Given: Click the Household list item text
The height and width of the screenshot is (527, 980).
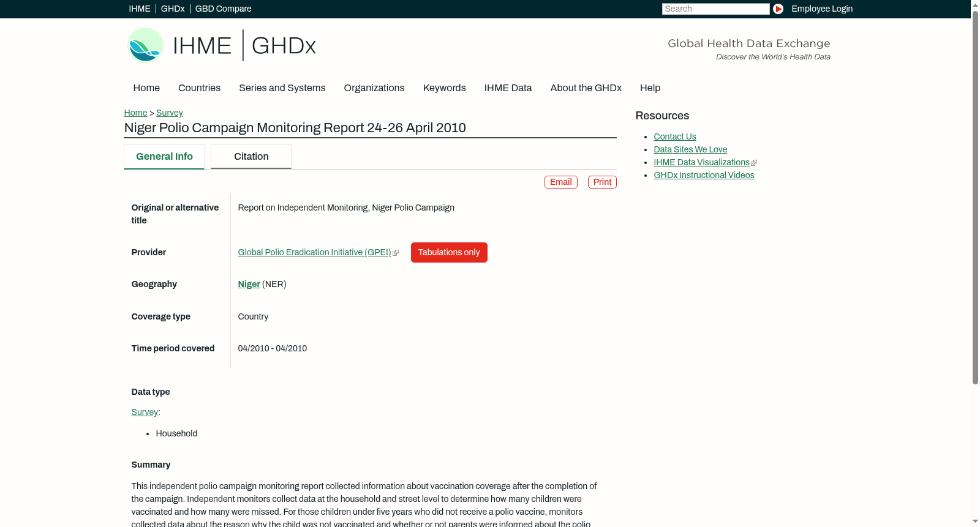Looking at the screenshot, I should tap(176, 433).
